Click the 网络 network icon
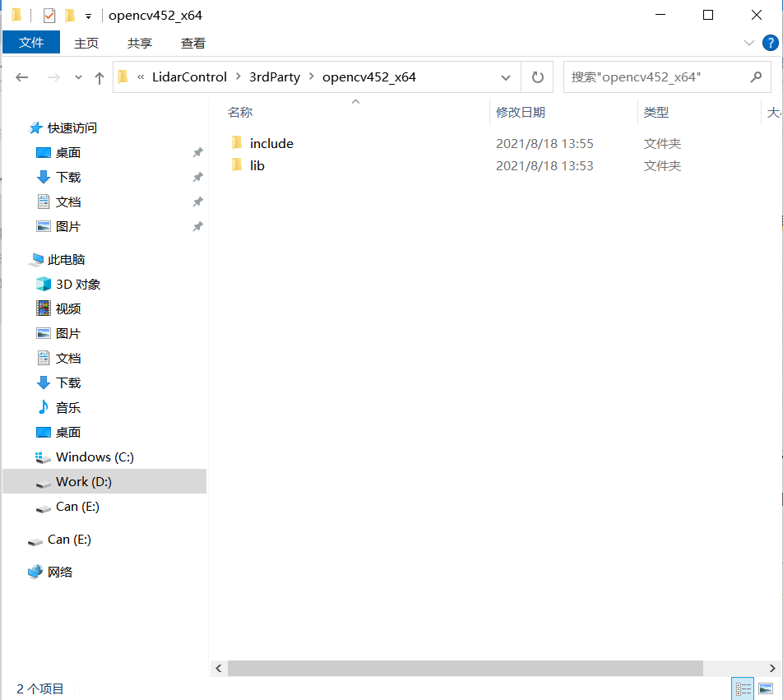The height and width of the screenshot is (700, 783). 35,572
